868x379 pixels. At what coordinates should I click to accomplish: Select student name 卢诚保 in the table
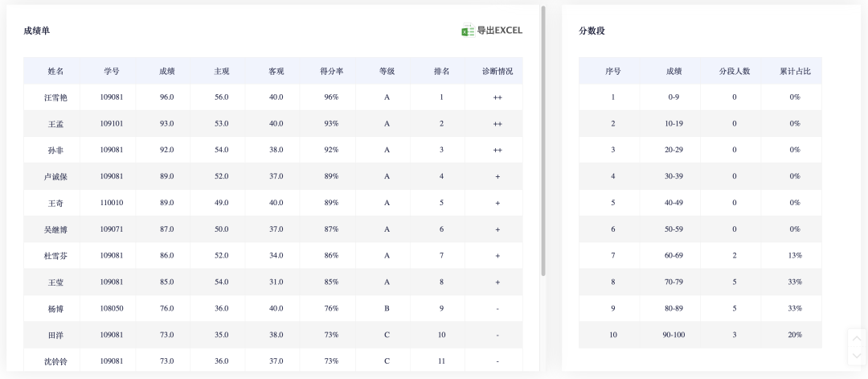pyautogui.click(x=55, y=176)
